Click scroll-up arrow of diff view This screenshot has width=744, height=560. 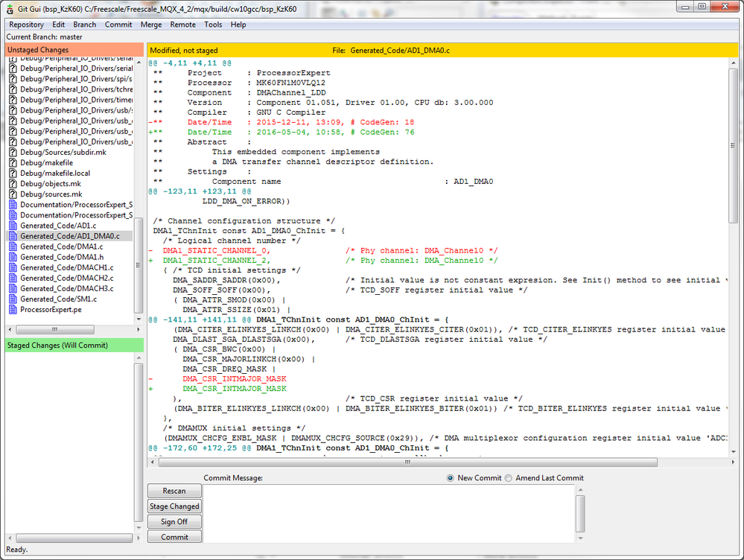pyautogui.click(x=733, y=63)
